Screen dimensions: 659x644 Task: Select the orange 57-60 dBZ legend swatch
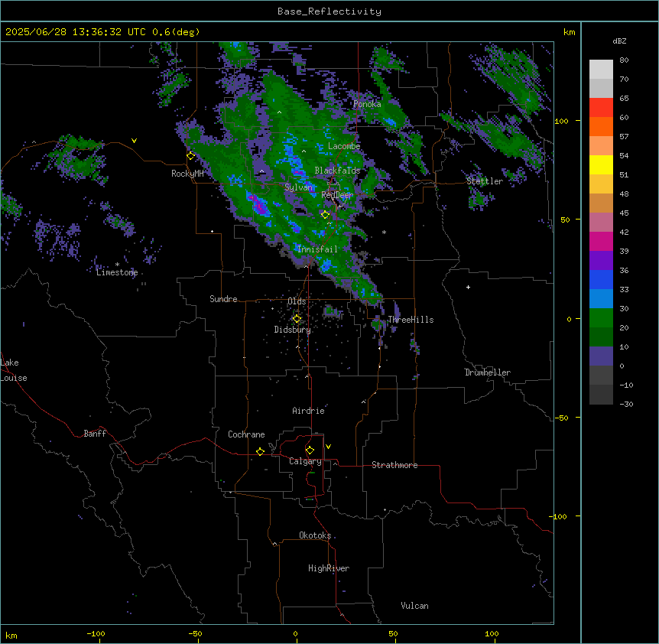pos(601,126)
